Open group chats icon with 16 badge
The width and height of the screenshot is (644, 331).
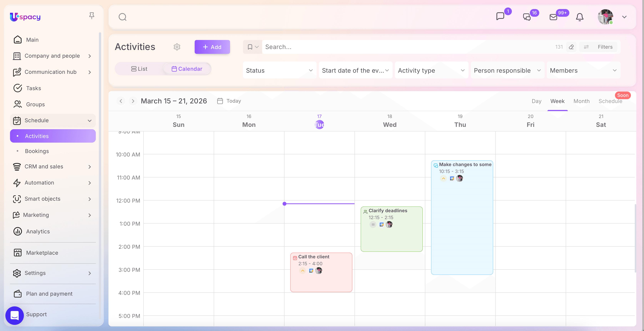(x=527, y=17)
